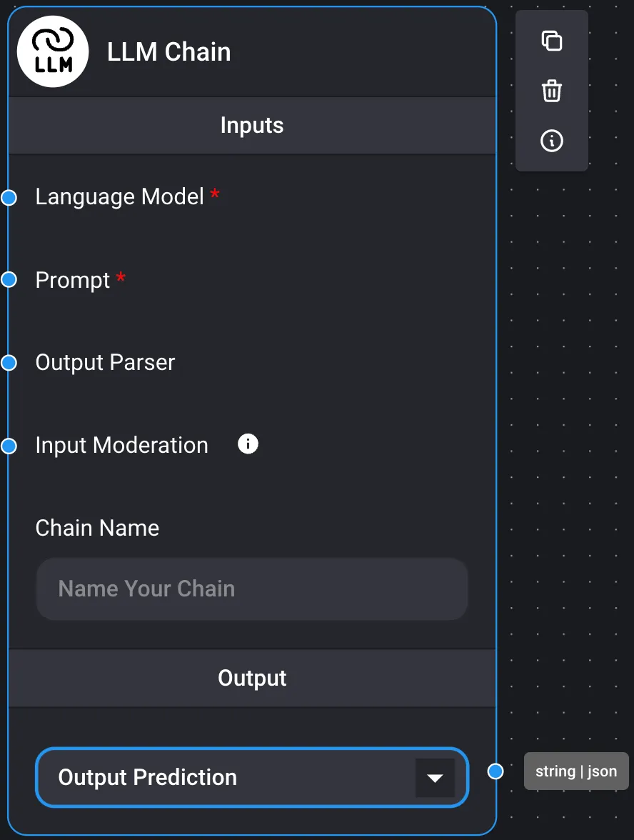
Task: Click the output connector dot beside Output Prediction
Action: 495,771
